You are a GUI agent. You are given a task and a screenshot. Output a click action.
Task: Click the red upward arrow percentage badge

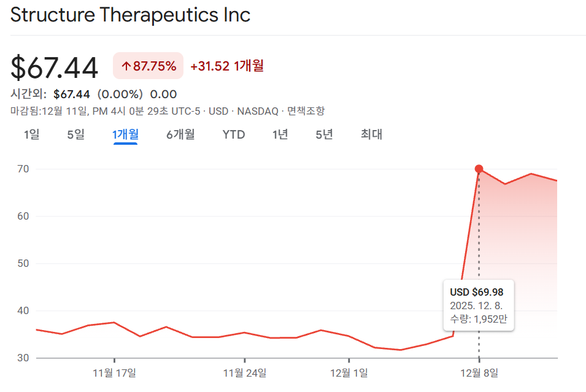coord(148,66)
